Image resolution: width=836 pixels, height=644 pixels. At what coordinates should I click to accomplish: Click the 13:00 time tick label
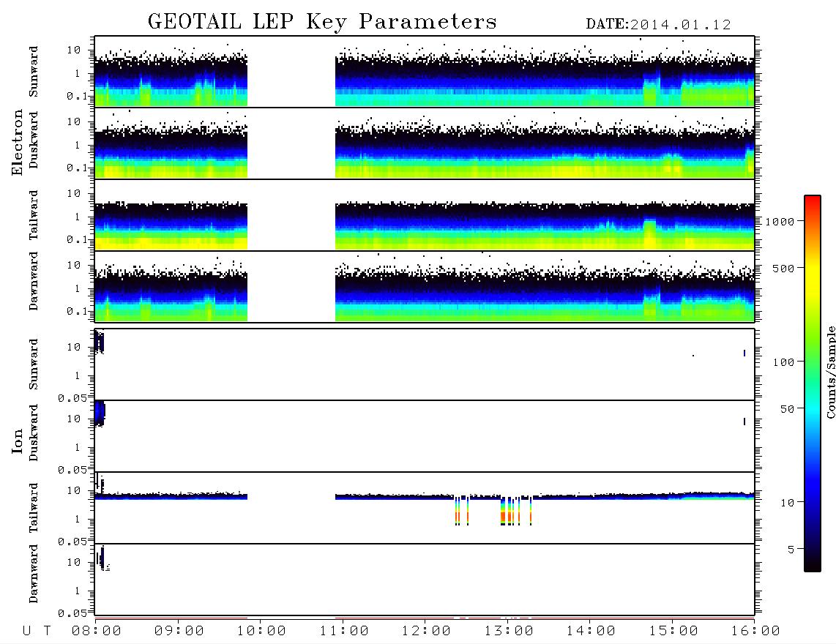click(x=509, y=632)
